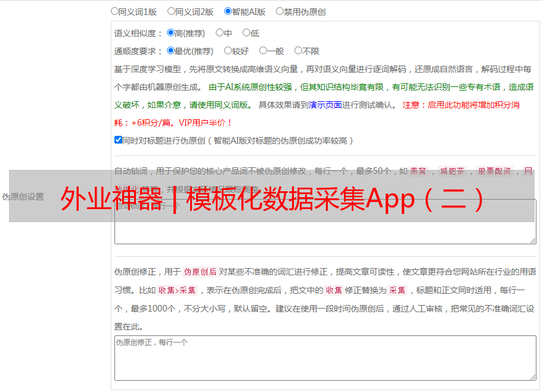Click the 燕窝 example keyword tag
The height and width of the screenshot is (392, 543).
tap(418, 171)
